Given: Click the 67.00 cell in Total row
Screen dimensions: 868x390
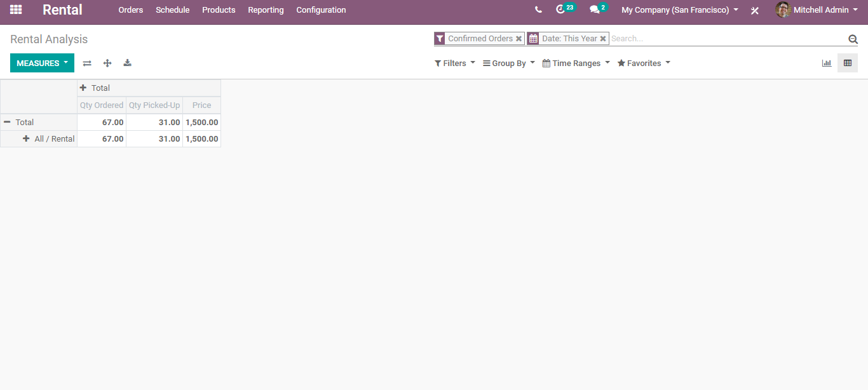Looking at the screenshot, I should 102,122.
